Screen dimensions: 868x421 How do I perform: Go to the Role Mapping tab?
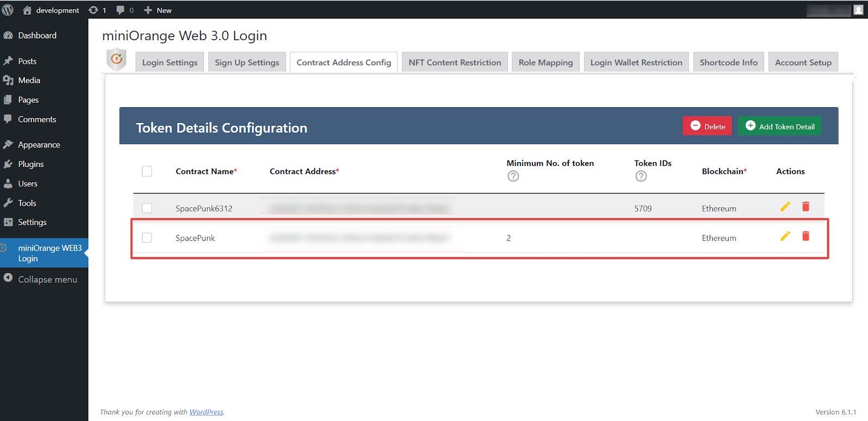click(545, 62)
